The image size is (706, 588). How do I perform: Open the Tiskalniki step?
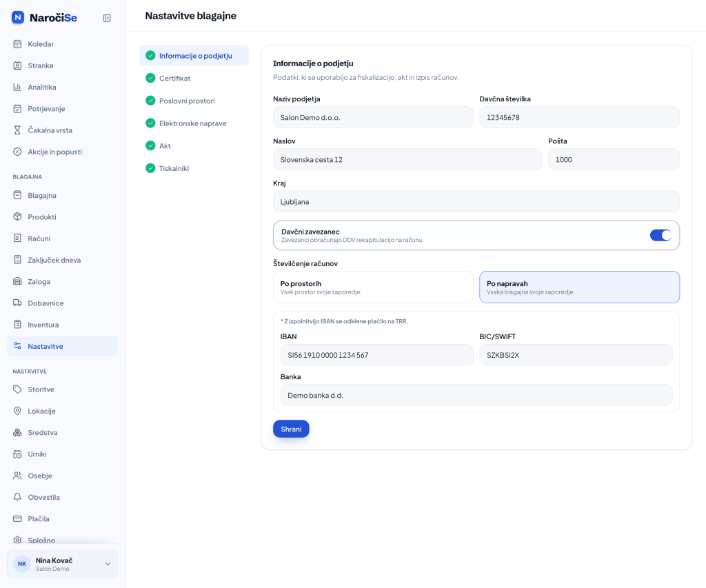[194, 168]
